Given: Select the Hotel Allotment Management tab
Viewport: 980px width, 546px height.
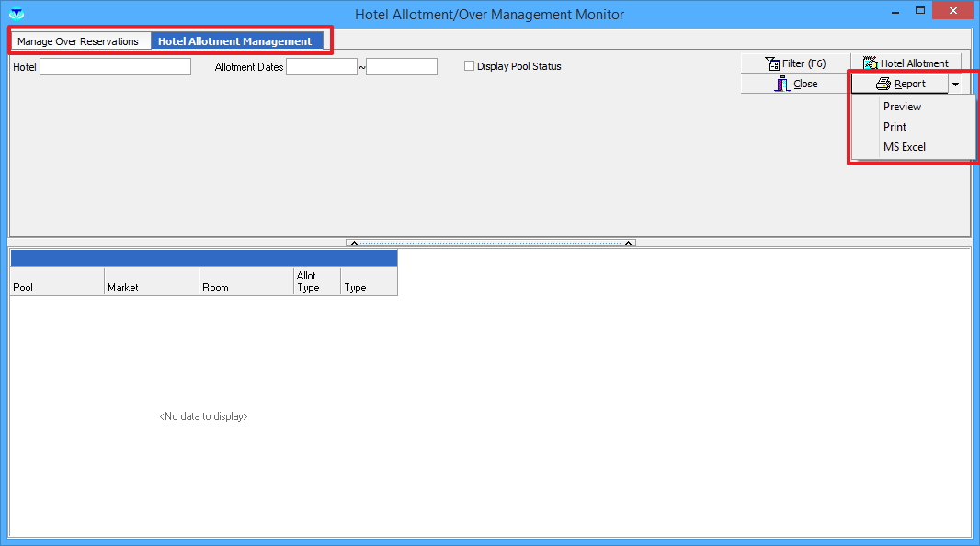Looking at the screenshot, I should click(x=235, y=41).
